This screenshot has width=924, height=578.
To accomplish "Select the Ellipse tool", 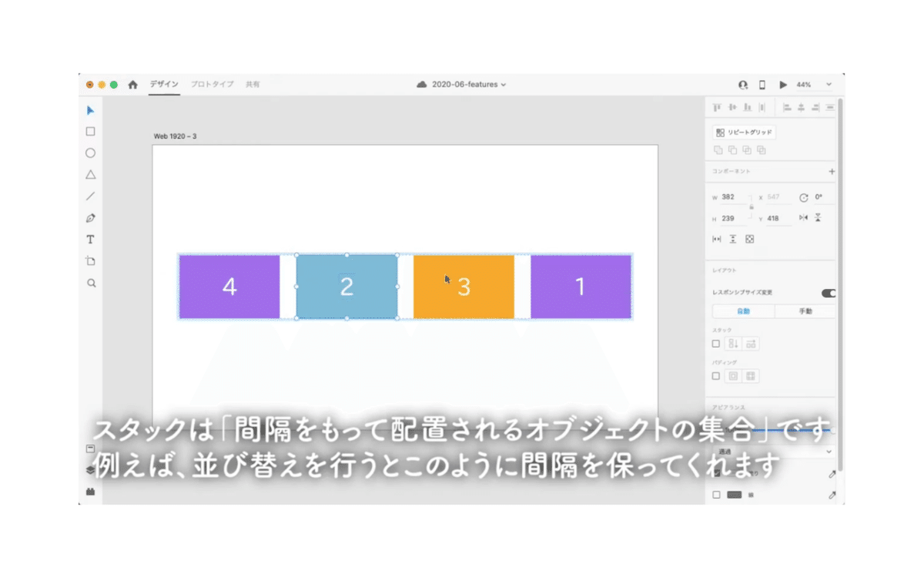I will (x=90, y=153).
